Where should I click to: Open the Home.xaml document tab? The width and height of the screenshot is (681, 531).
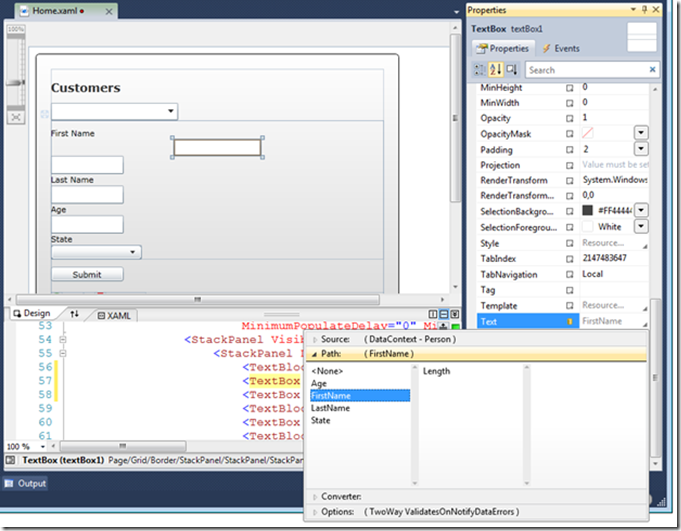(54, 11)
